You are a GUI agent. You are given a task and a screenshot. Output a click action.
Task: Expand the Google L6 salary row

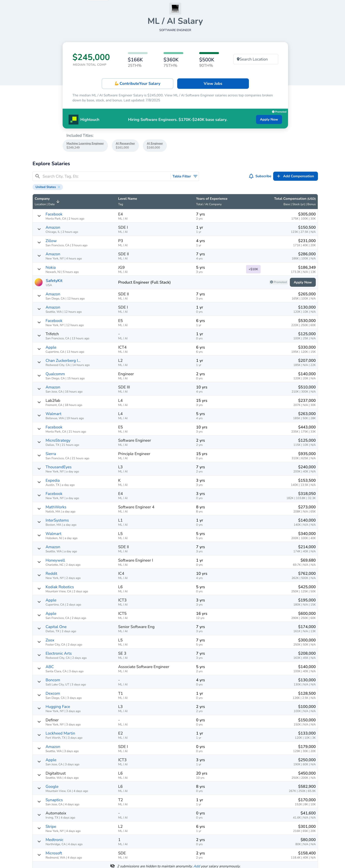coord(39,788)
